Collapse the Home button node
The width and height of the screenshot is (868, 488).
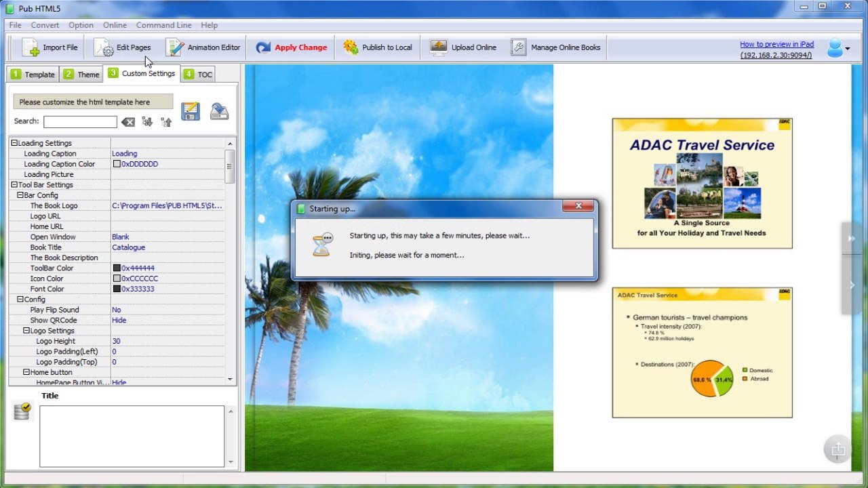(26, 372)
